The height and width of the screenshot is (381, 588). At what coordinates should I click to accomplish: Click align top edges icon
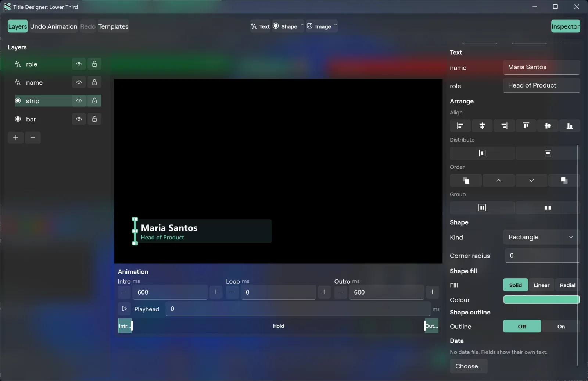(526, 126)
